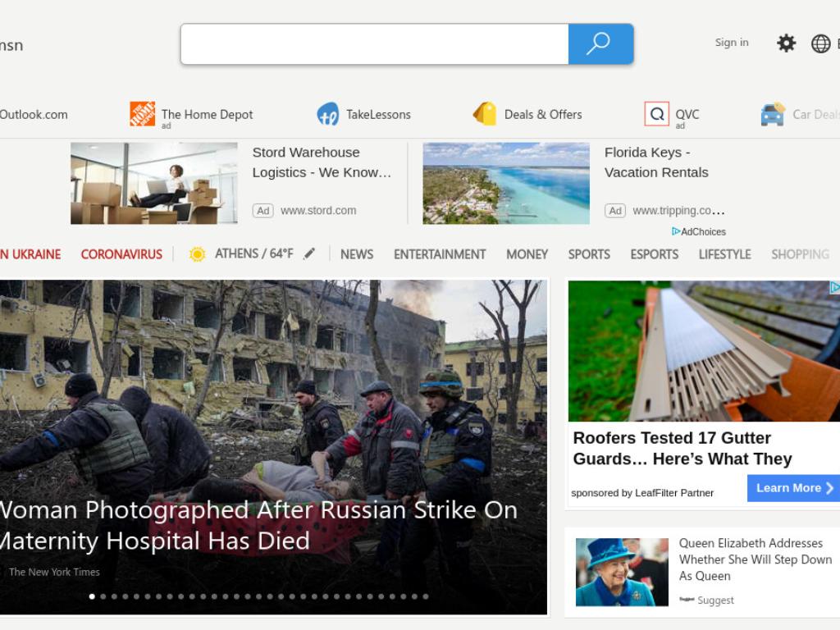Viewport: 840px width, 630px height.
Task: Open www.stord.com ad URL
Action: (x=318, y=211)
